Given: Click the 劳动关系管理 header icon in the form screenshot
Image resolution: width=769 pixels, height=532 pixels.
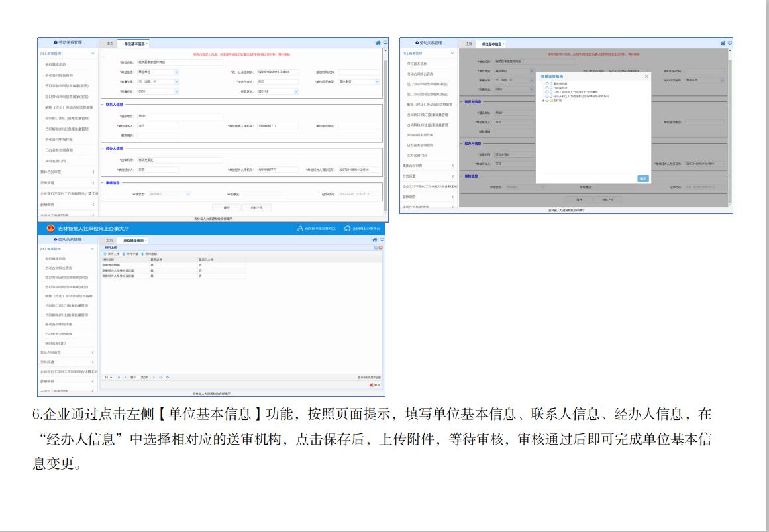Looking at the screenshot, I should 56,43.
